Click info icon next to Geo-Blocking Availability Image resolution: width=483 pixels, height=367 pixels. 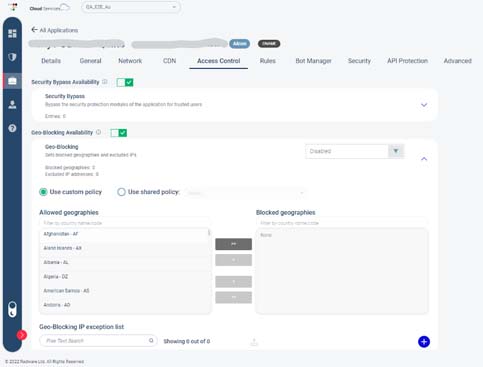[x=98, y=132]
